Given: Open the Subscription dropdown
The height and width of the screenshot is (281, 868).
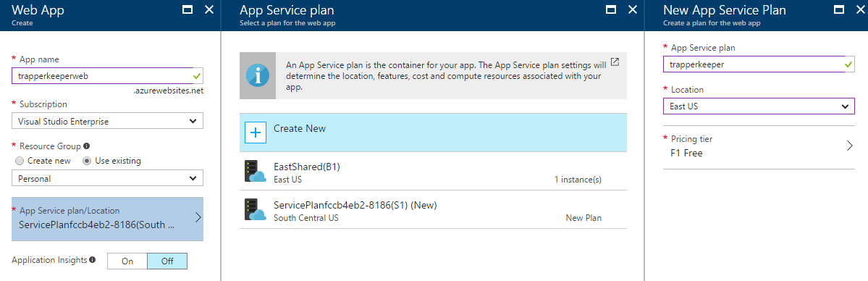Looking at the screenshot, I should coord(107,121).
